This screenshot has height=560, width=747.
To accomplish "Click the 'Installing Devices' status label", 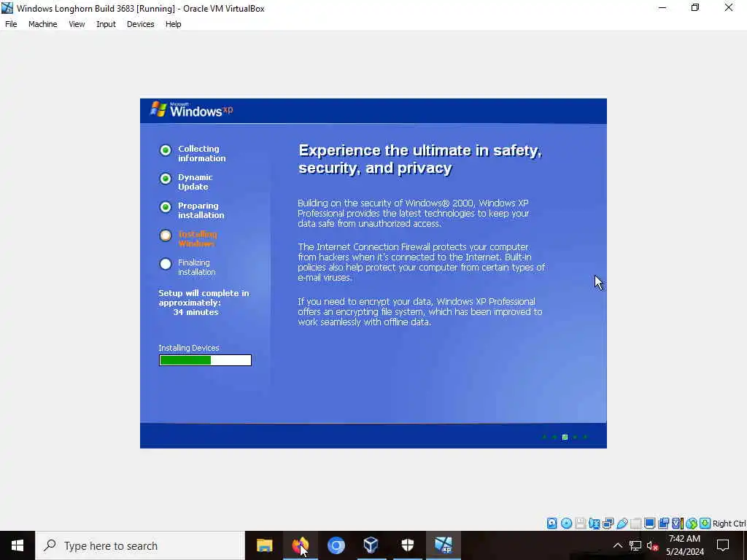I will tap(189, 348).
